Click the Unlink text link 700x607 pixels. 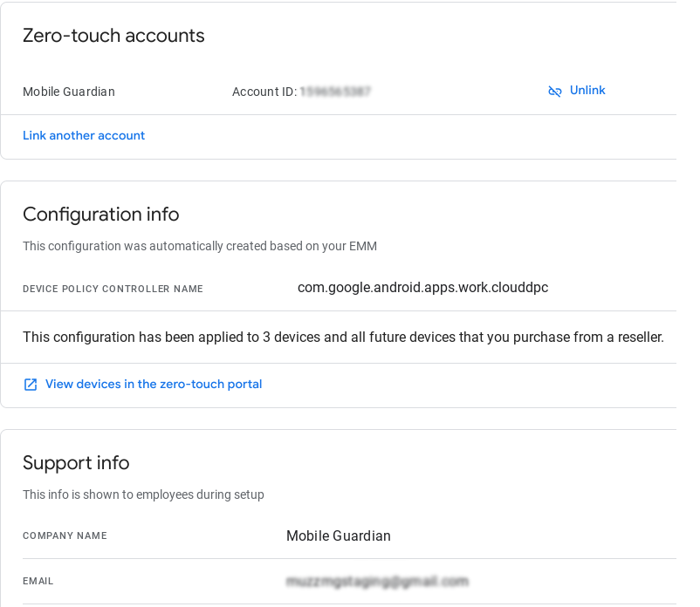(x=587, y=91)
